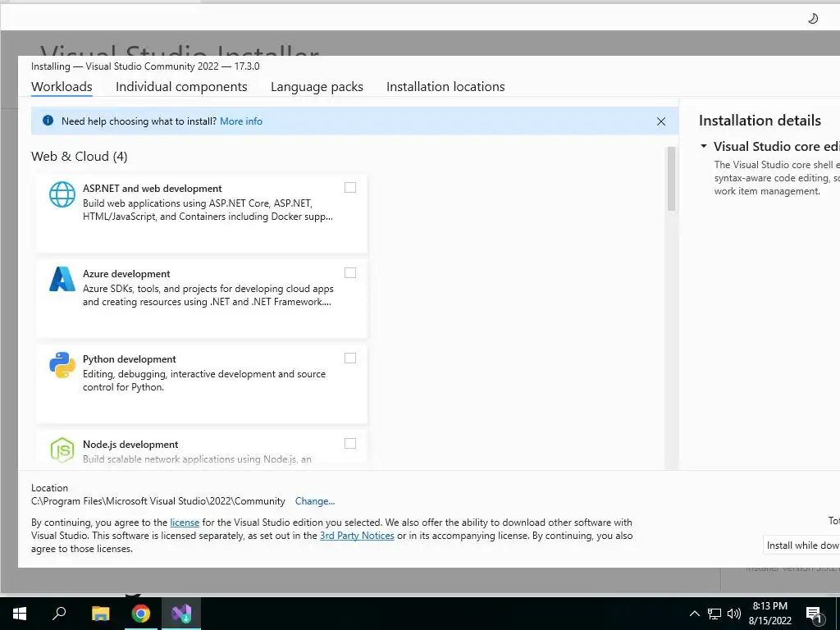Check Python development workload
The height and width of the screenshot is (630, 840).
(x=349, y=358)
